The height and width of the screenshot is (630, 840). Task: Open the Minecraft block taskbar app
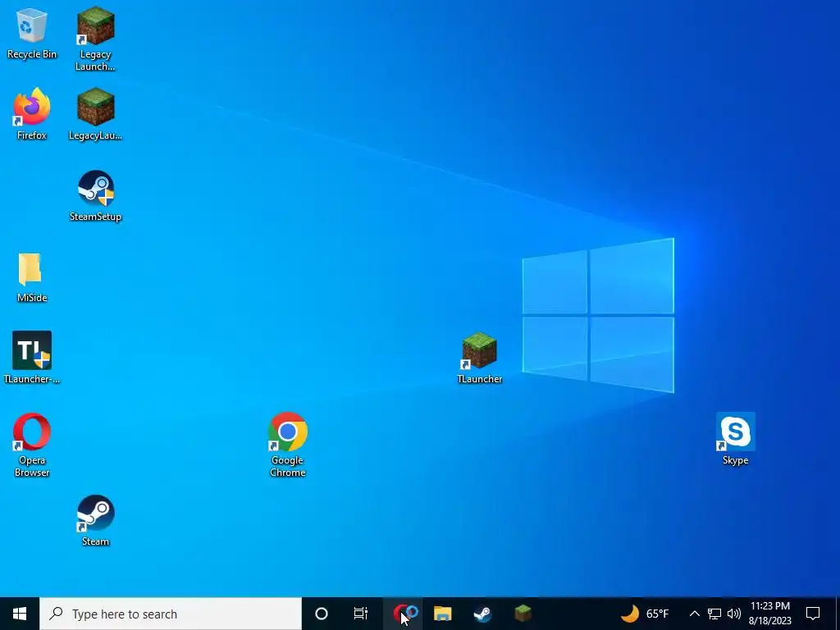click(x=523, y=614)
